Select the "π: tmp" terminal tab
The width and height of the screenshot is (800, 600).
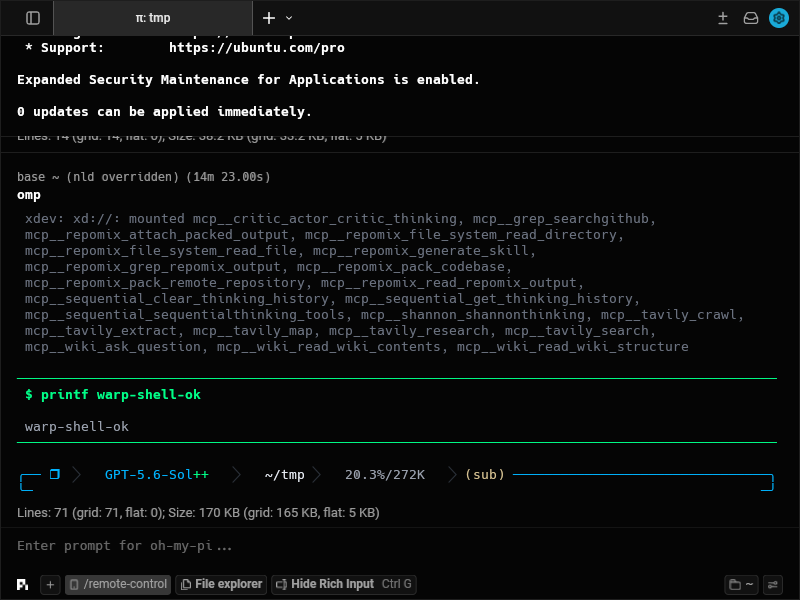click(x=153, y=18)
